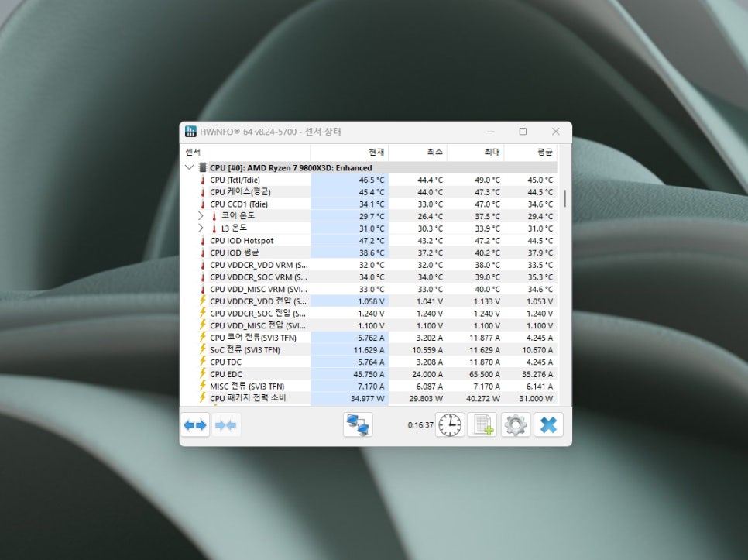Click the HWiNFO app icon in the title bar
The width and height of the screenshot is (748, 560).
coord(190,132)
